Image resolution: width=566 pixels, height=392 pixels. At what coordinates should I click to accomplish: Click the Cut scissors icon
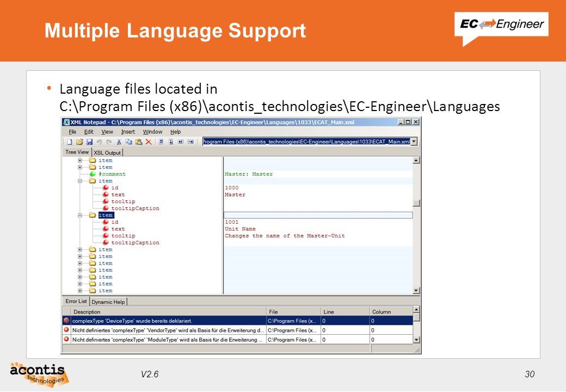[119, 142]
